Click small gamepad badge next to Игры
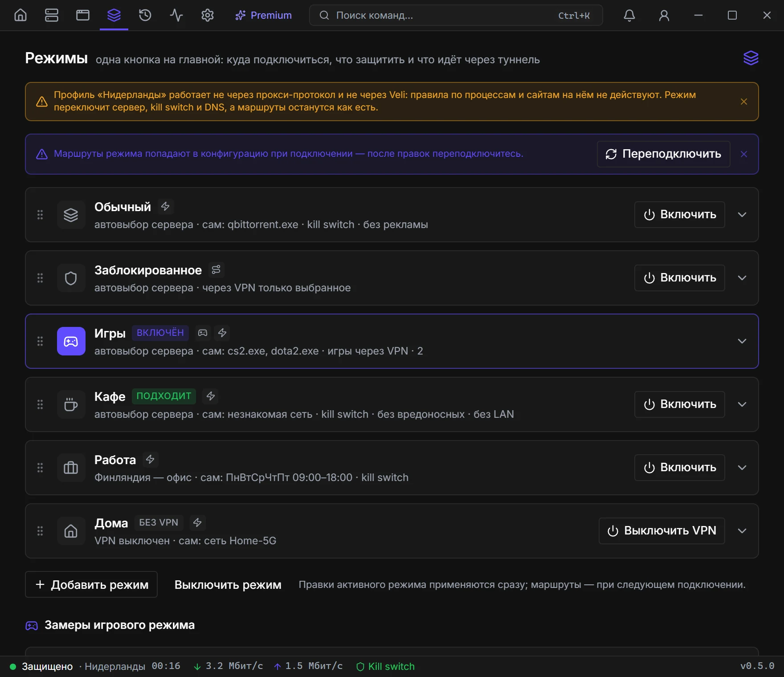The image size is (784, 677). click(203, 333)
